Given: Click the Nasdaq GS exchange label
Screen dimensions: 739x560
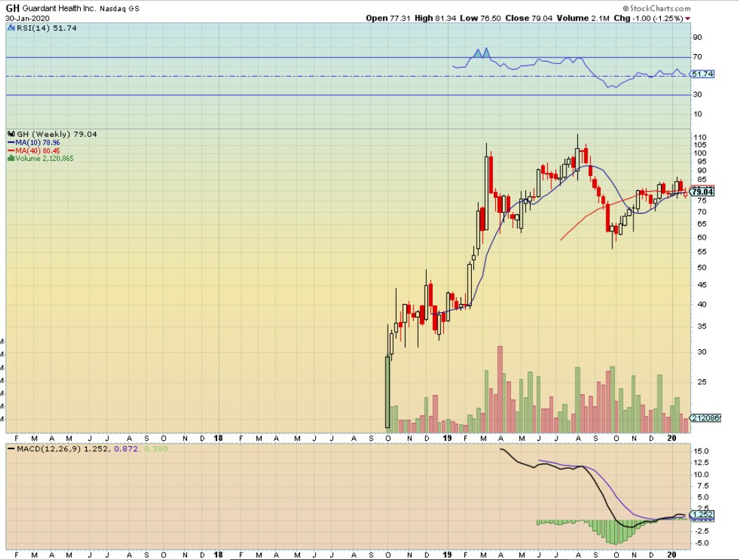Looking at the screenshot, I should [119, 8].
